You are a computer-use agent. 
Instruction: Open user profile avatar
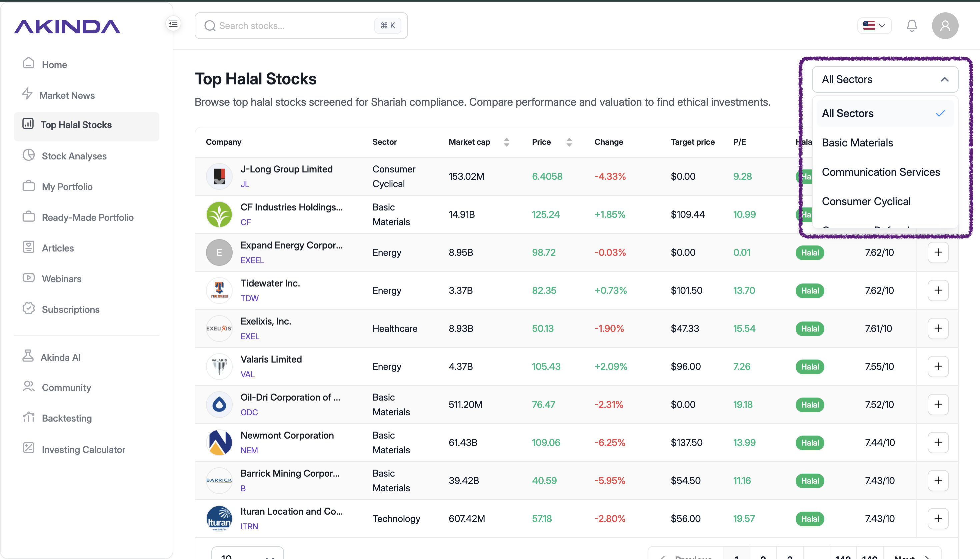pyautogui.click(x=945, y=26)
